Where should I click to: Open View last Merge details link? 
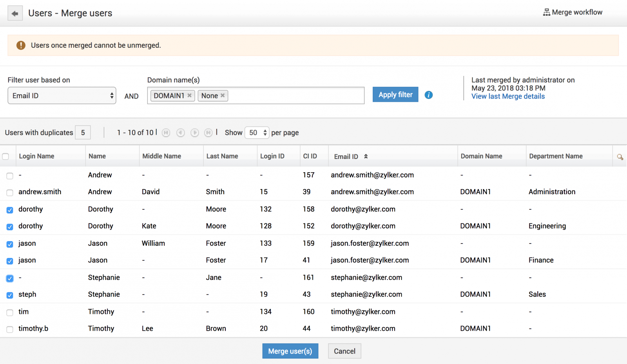(508, 96)
